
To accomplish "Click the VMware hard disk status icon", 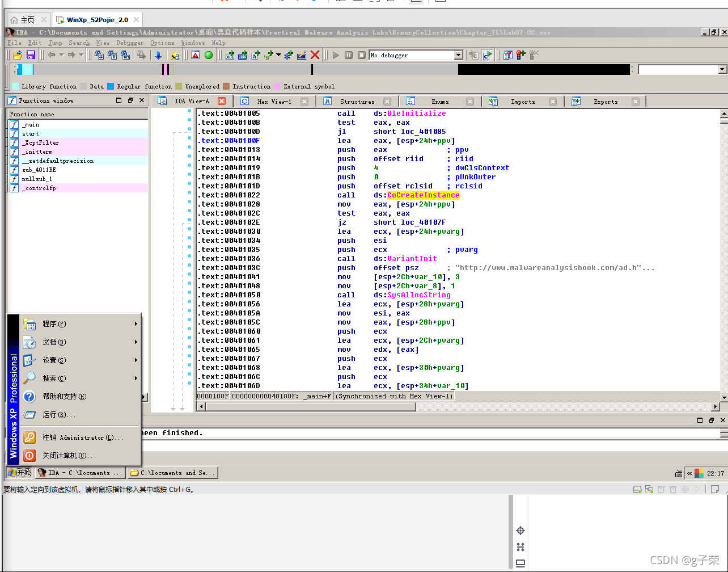I will tap(637, 489).
